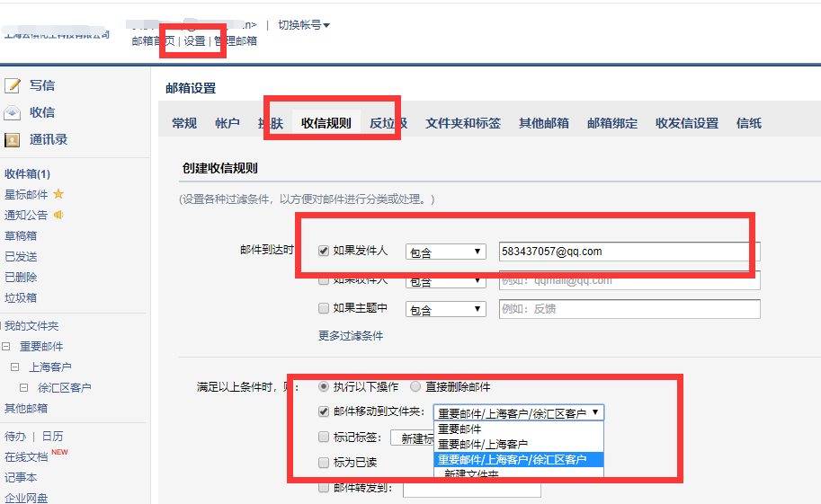Open the 文件夹和标签 tab
The image size is (821, 504).
[463, 123]
